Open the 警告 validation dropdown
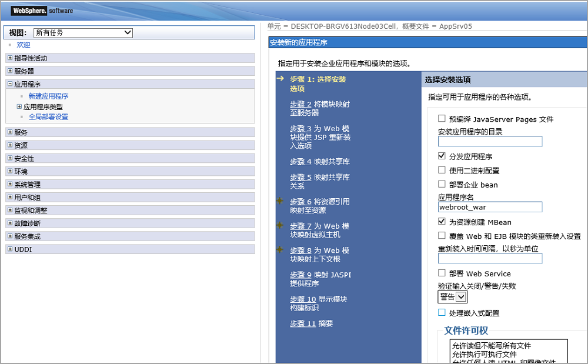588x364 pixels. click(452, 297)
